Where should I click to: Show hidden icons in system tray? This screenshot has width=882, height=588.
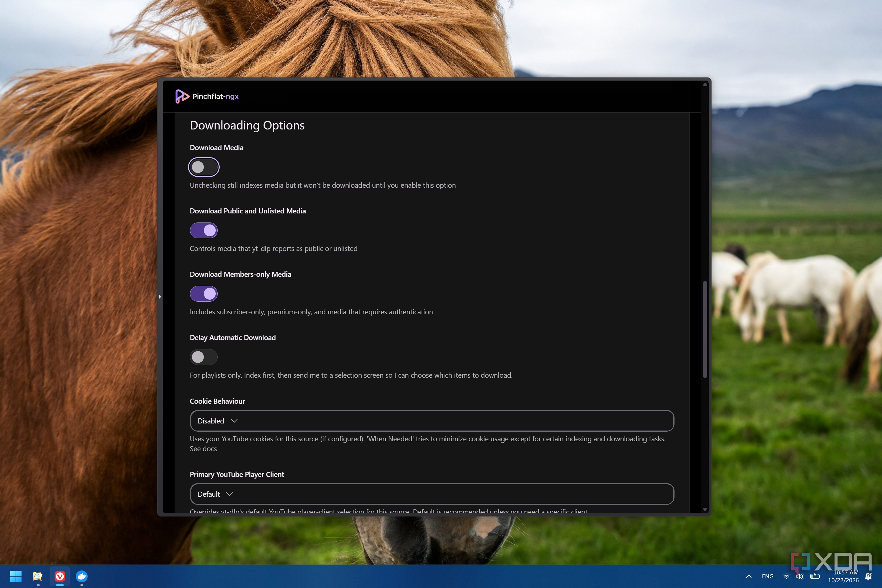[x=749, y=576]
